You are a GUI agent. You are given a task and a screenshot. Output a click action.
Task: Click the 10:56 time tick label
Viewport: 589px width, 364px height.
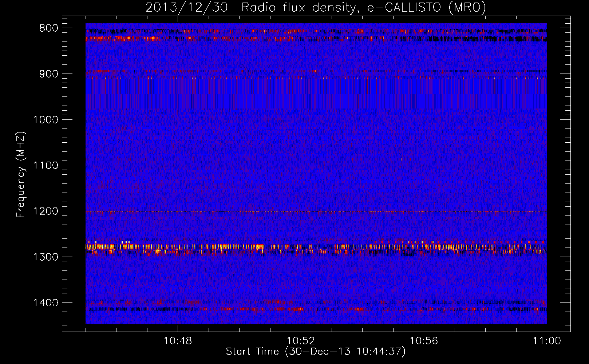(x=424, y=341)
